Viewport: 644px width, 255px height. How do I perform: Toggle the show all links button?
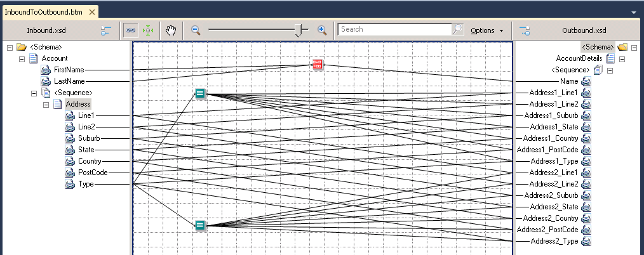[131, 30]
